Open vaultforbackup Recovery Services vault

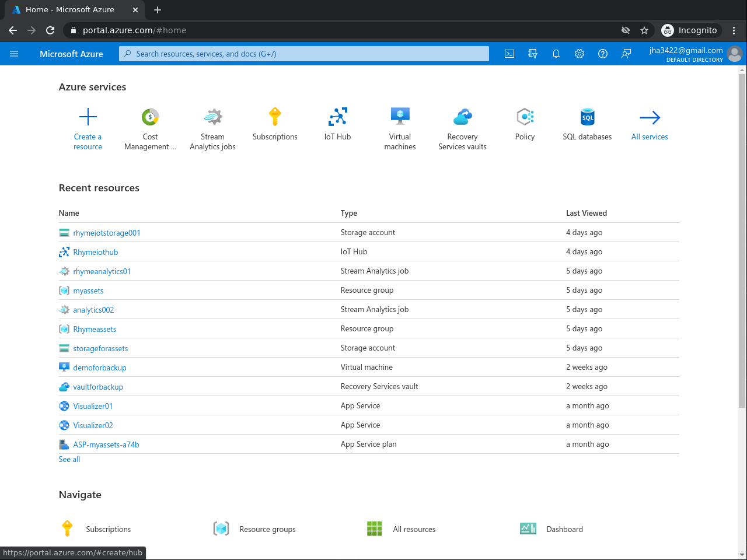[98, 387]
